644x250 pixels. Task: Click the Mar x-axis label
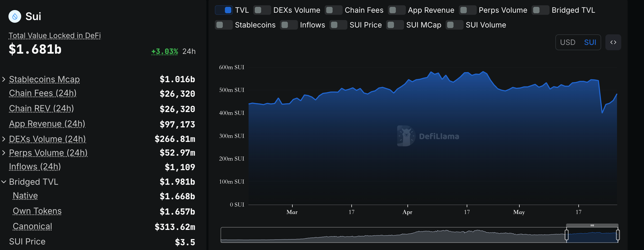[292, 212]
